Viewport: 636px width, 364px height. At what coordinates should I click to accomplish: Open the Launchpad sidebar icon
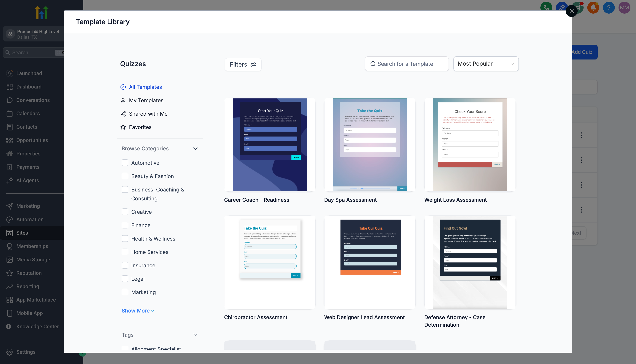9,73
